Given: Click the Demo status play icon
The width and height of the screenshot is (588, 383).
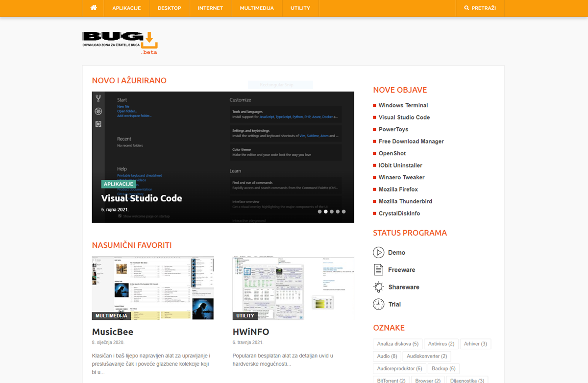Looking at the screenshot, I should pos(378,253).
